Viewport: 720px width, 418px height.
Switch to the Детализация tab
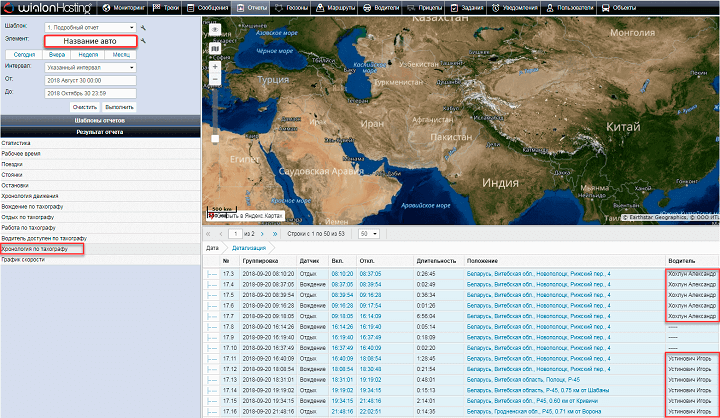coord(249,246)
